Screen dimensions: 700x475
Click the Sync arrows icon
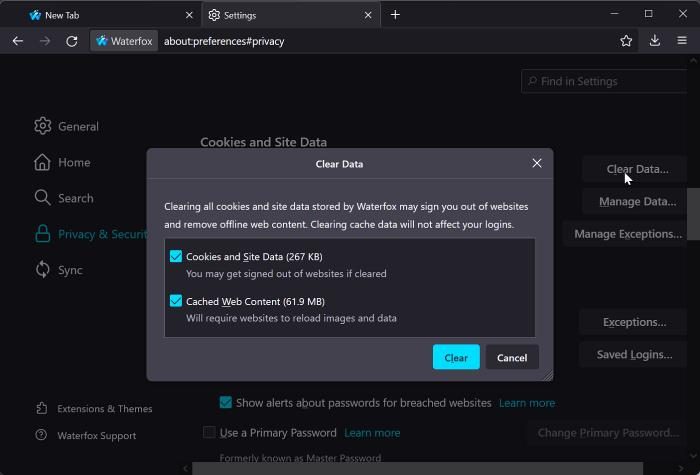coord(42,270)
